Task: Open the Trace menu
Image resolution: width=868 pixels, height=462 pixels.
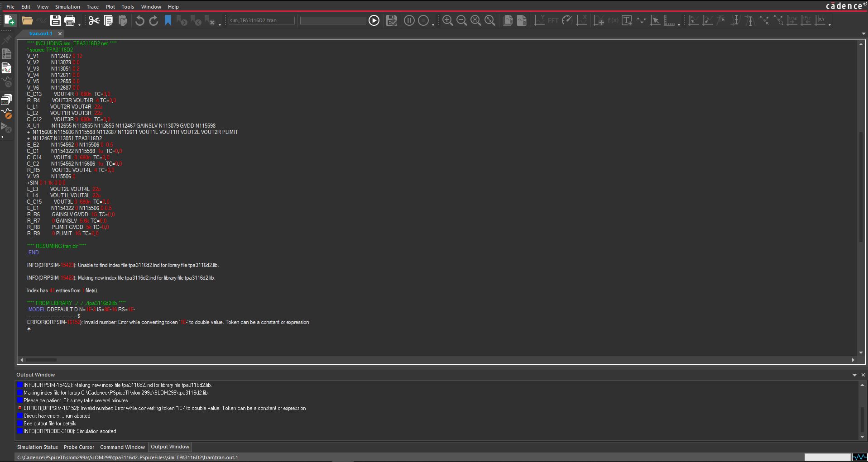Action: pyautogui.click(x=93, y=7)
